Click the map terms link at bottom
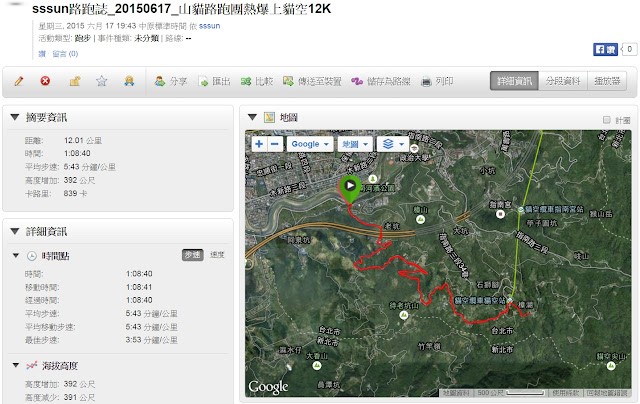This screenshot has height=404, width=640. tap(565, 393)
